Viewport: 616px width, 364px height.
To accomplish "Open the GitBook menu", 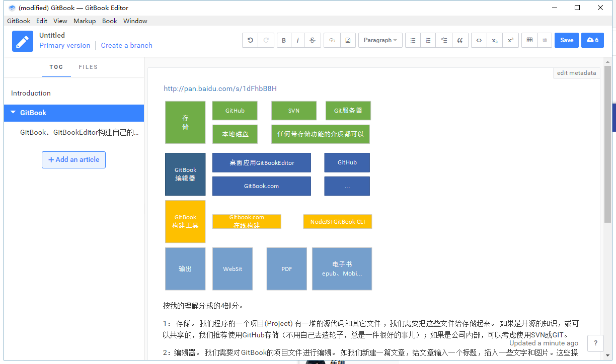I will coord(19,21).
